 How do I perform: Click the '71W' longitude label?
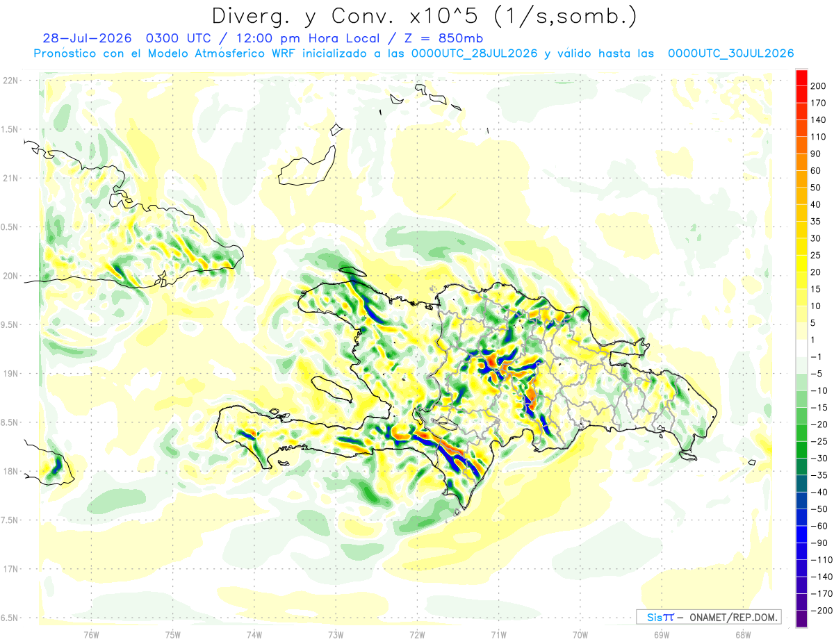coord(498,635)
